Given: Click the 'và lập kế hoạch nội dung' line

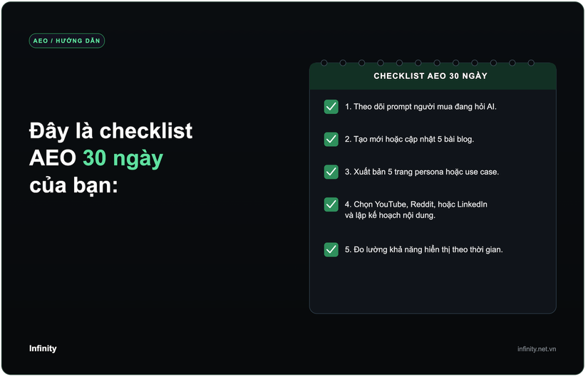Looking at the screenshot, I should 390,216.
